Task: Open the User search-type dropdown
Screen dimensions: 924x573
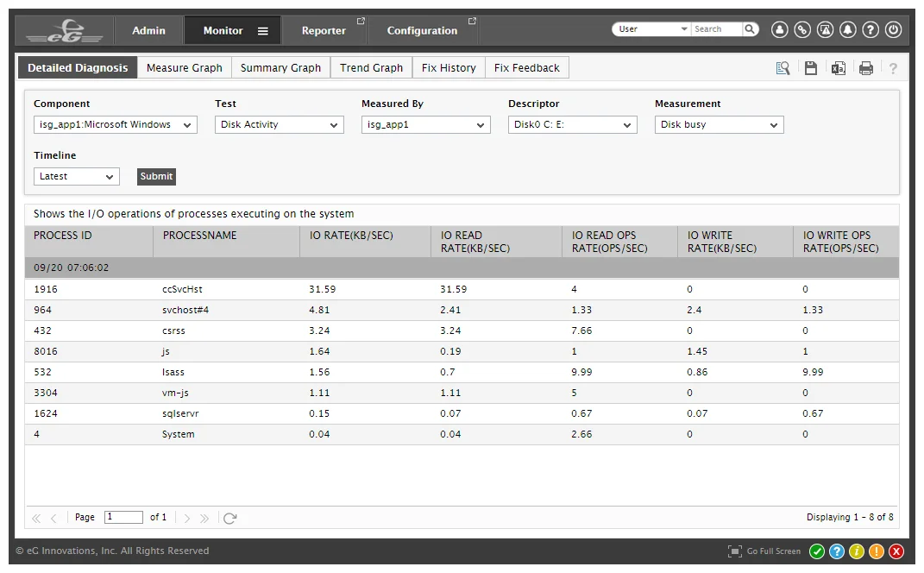Action: (x=653, y=28)
